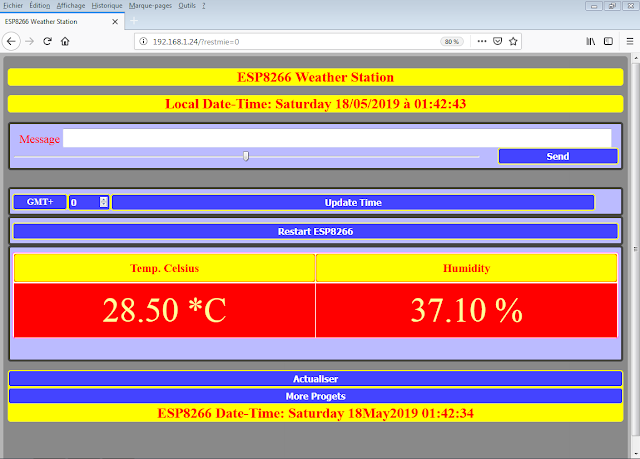Open the Marque-pages menu
The width and height of the screenshot is (640, 459).
pos(150,6)
